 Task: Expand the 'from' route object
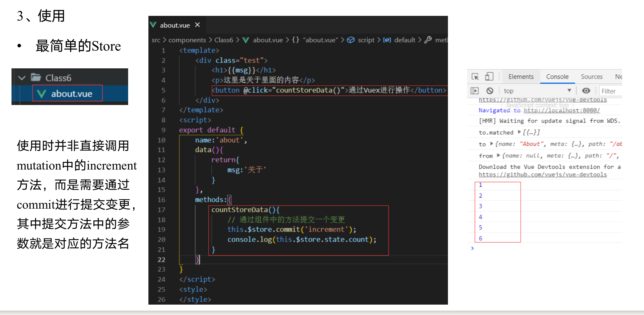click(499, 155)
